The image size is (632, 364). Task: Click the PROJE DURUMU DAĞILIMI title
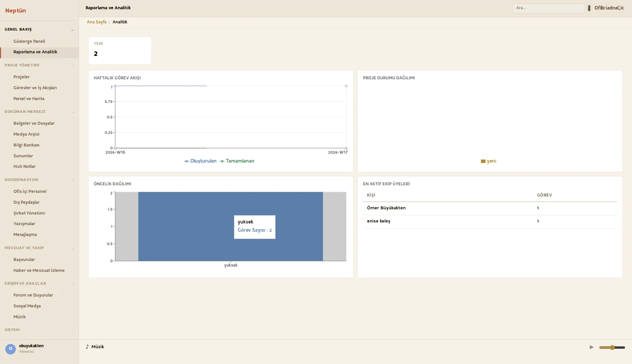[389, 78]
